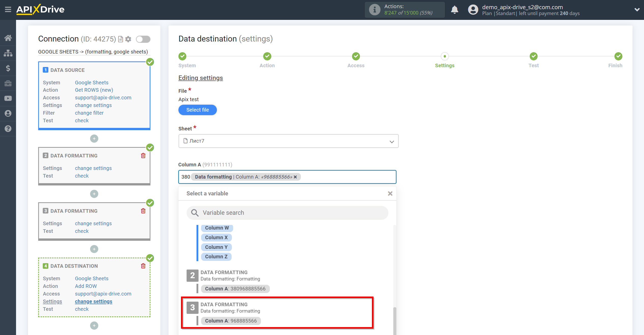The width and height of the screenshot is (644, 335).
Task: Click the Data Destination change settings link
Action: (93, 301)
